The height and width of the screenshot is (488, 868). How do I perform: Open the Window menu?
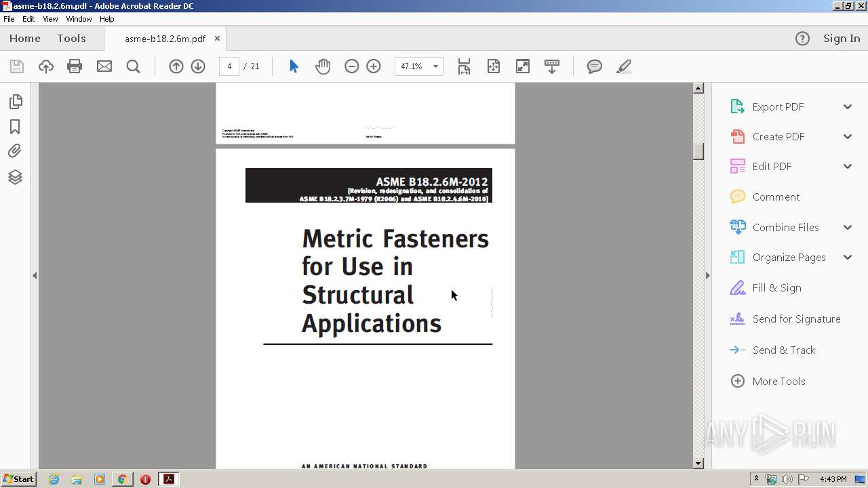(x=79, y=19)
